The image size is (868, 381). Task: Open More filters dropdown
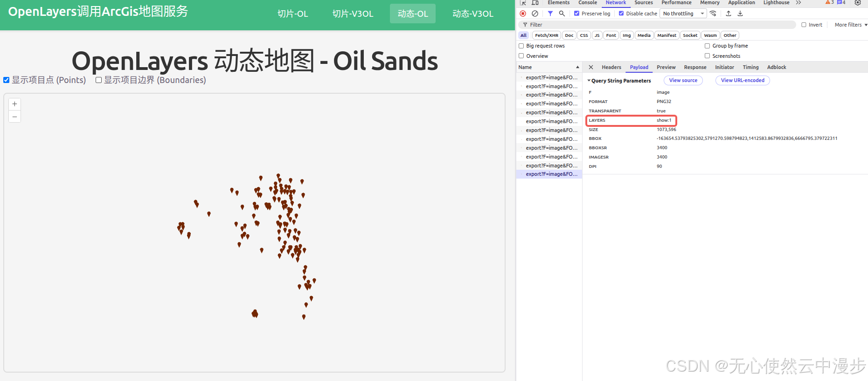[851, 25]
